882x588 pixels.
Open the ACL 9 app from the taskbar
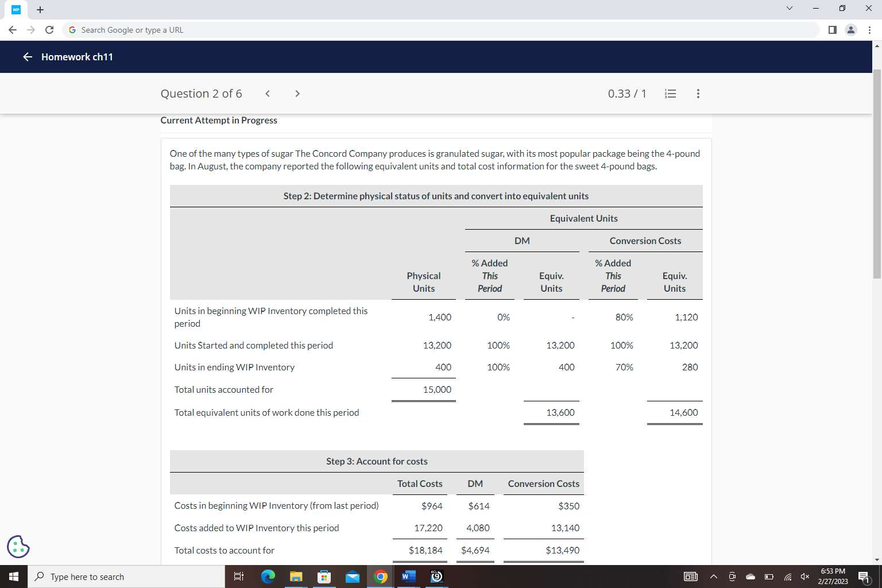(436, 577)
